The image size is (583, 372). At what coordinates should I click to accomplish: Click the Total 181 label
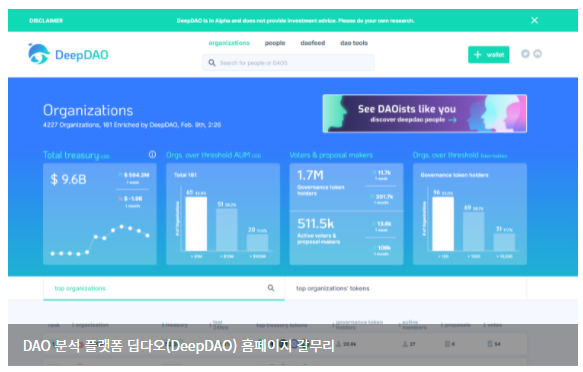click(185, 175)
